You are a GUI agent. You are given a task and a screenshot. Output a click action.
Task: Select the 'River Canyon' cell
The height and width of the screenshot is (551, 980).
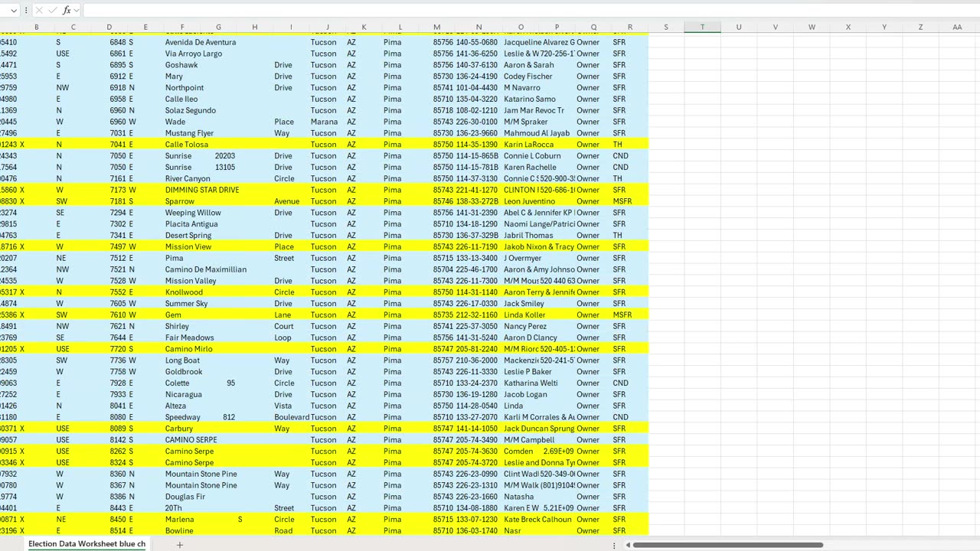point(188,178)
